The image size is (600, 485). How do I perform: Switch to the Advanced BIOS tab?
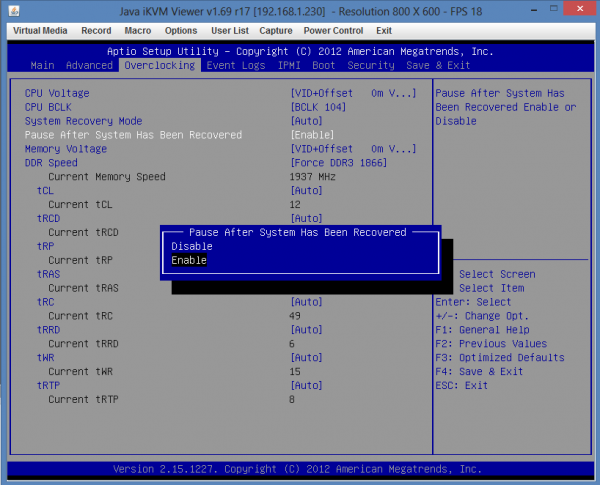(89, 65)
